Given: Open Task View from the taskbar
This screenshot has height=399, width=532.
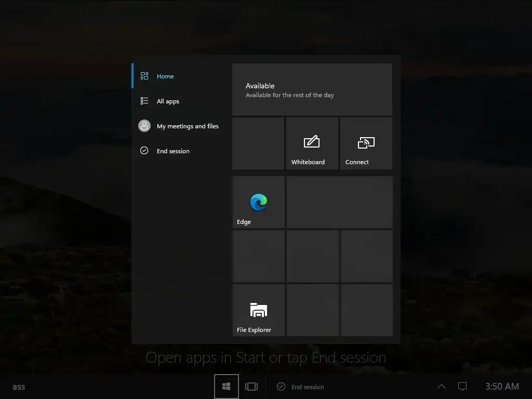Looking at the screenshot, I should pos(251,387).
